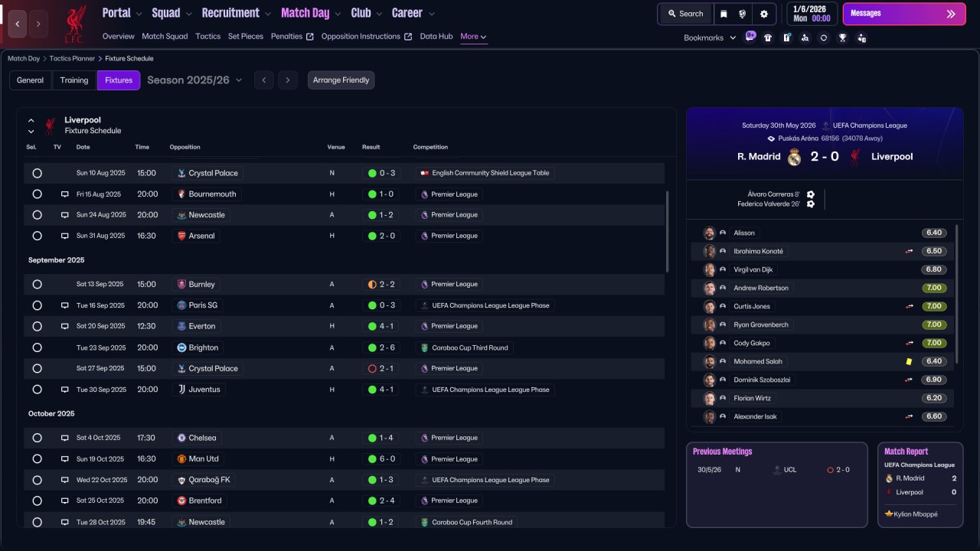Viewport: 980px width, 551px height.
Task: Open the settings gear icon
Action: (763, 14)
